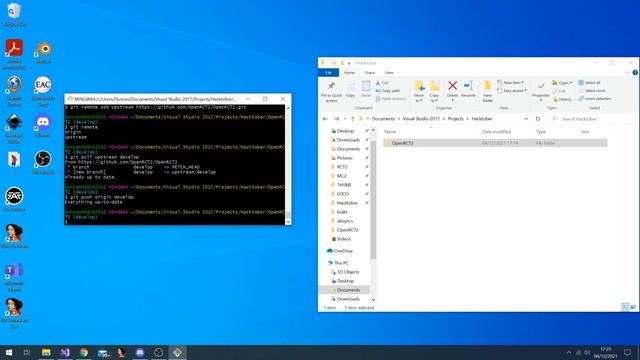
Task: Click the Back navigation arrow in Explorer
Action: [325, 119]
